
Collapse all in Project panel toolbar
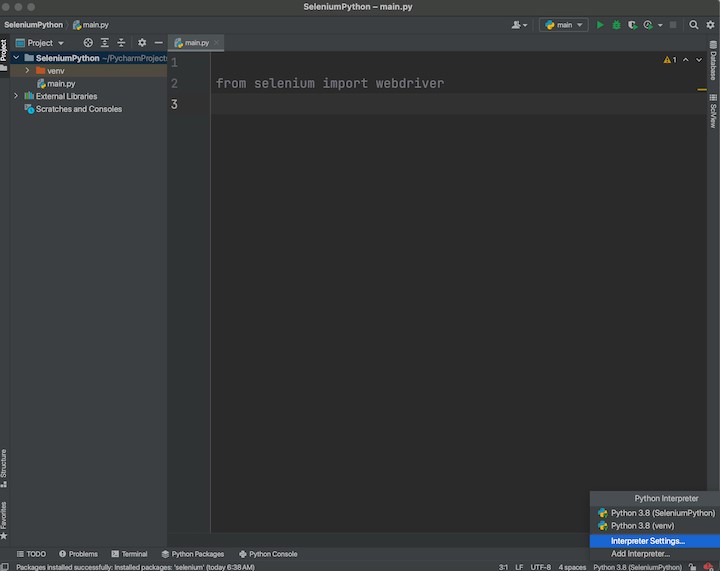121,43
